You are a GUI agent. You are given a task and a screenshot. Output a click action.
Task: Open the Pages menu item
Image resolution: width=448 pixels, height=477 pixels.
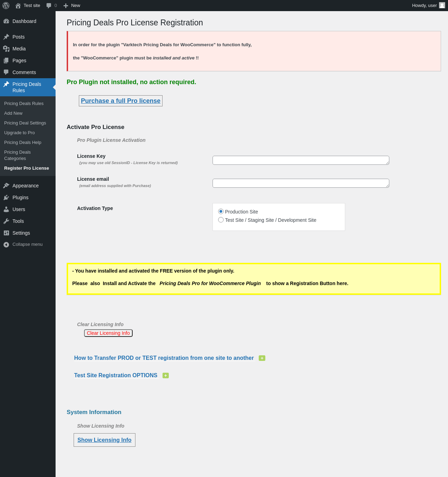(x=19, y=60)
